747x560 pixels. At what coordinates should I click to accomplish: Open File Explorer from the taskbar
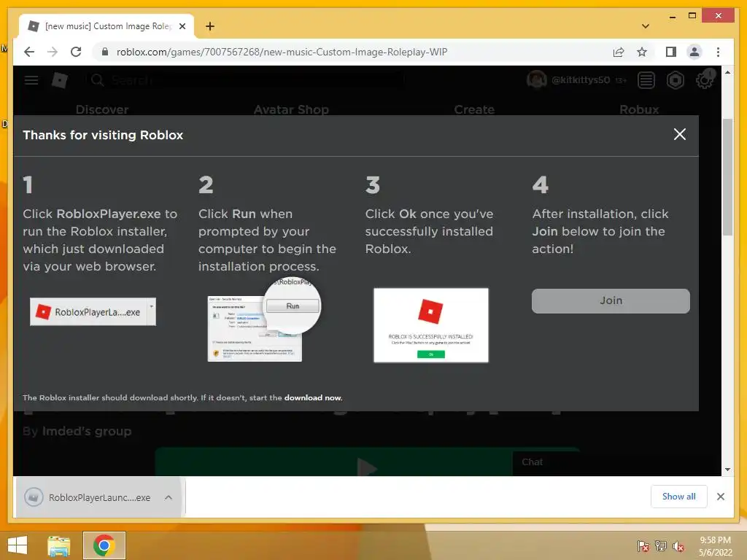(x=59, y=545)
